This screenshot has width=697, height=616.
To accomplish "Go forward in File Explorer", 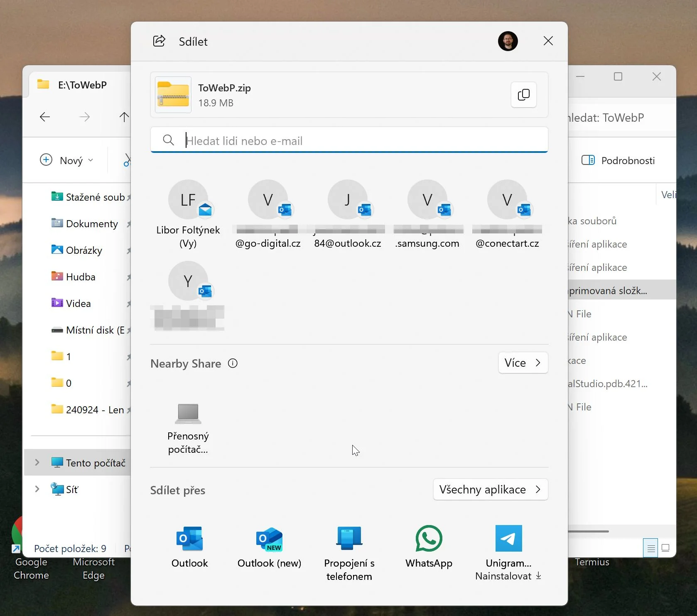I will (84, 117).
